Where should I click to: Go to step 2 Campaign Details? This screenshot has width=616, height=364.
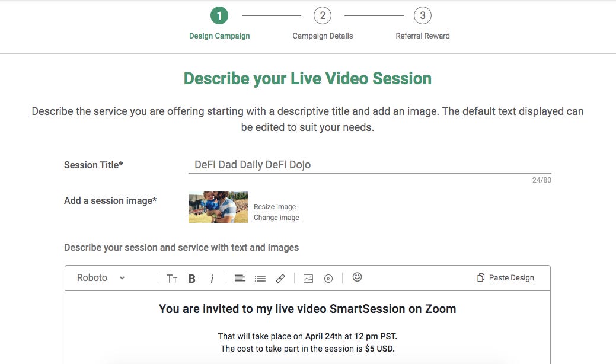323,16
